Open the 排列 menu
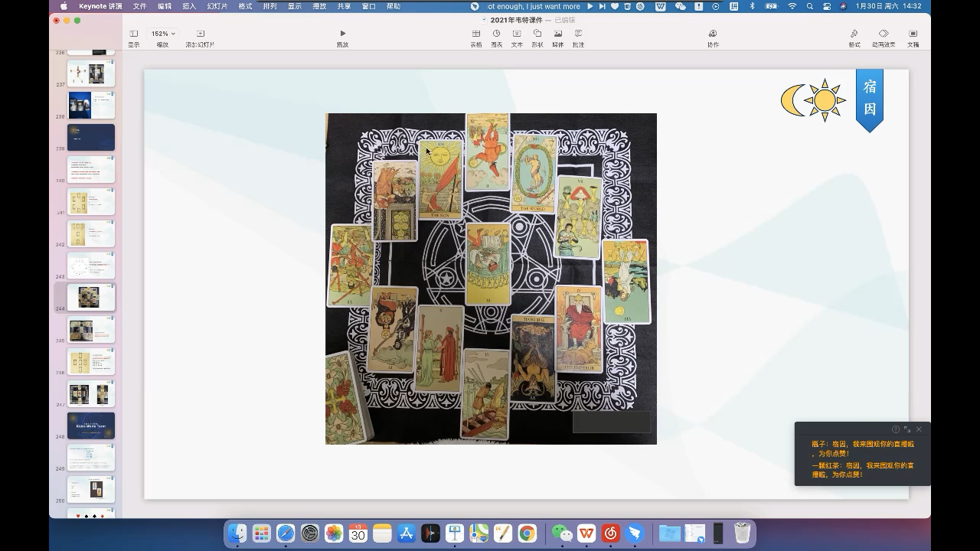The image size is (980, 551). [x=269, y=6]
